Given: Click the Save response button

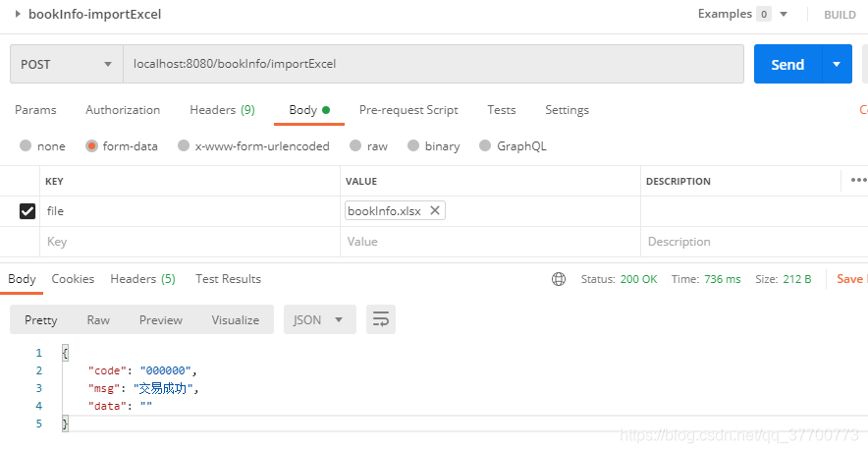Looking at the screenshot, I should (x=851, y=279).
